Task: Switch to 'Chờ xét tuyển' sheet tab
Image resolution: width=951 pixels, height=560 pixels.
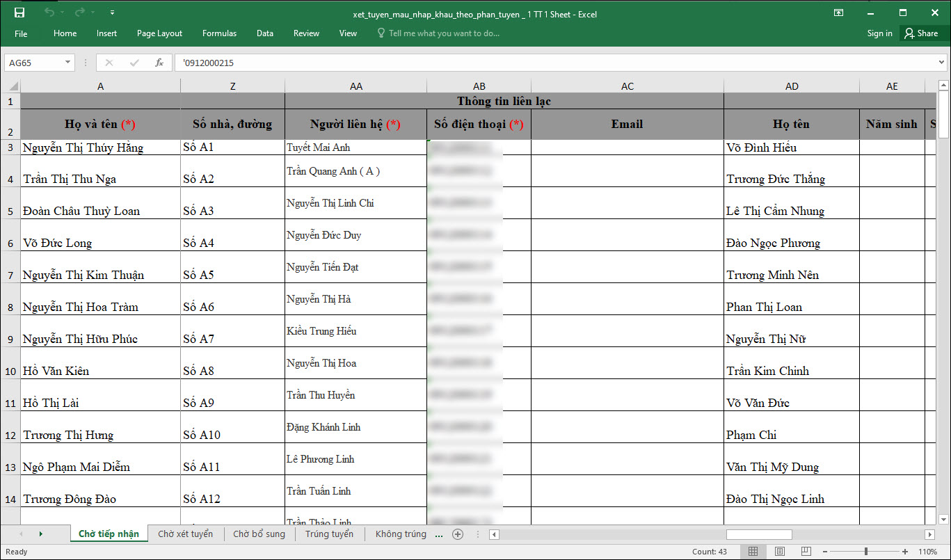Action: (186, 534)
